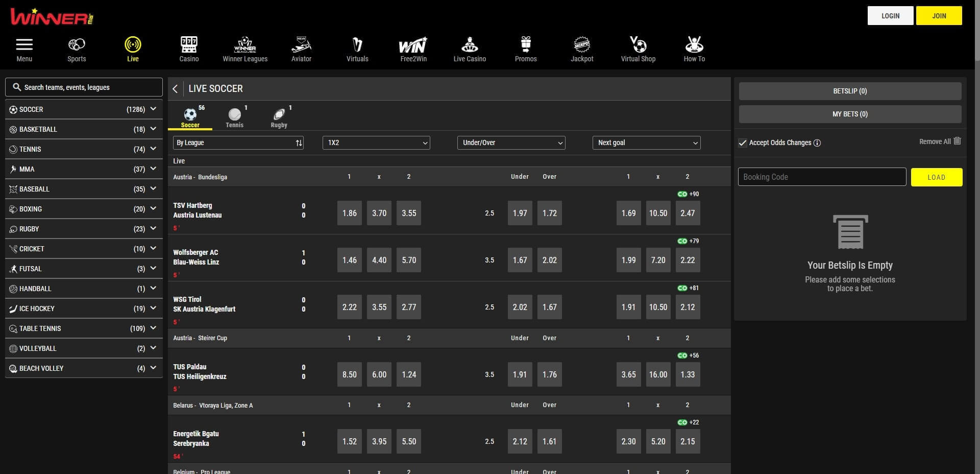Image resolution: width=980 pixels, height=474 pixels.
Task: Click the trash icon next to Remove All
Action: pos(957,141)
